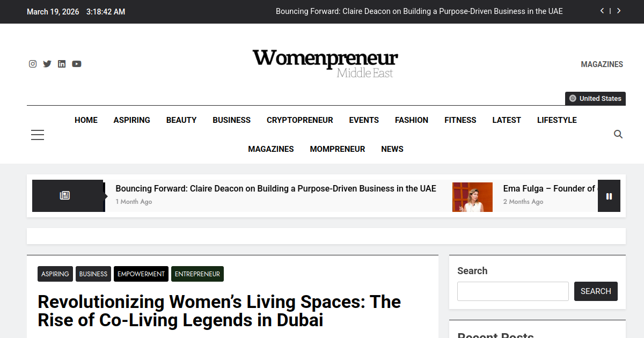
Task: Click the 3:18:42 AM clock text
Action: coord(106,12)
